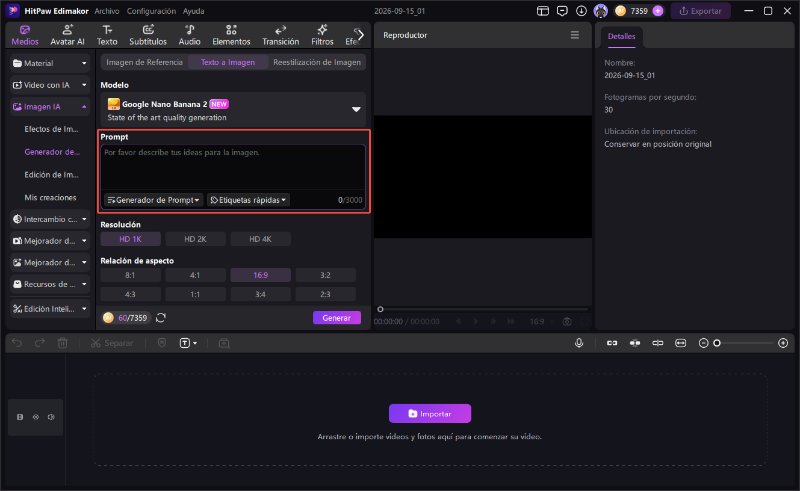Click the player progress bar handle
The width and height of the screenshot is (800, 491).
tap(380, 309)
